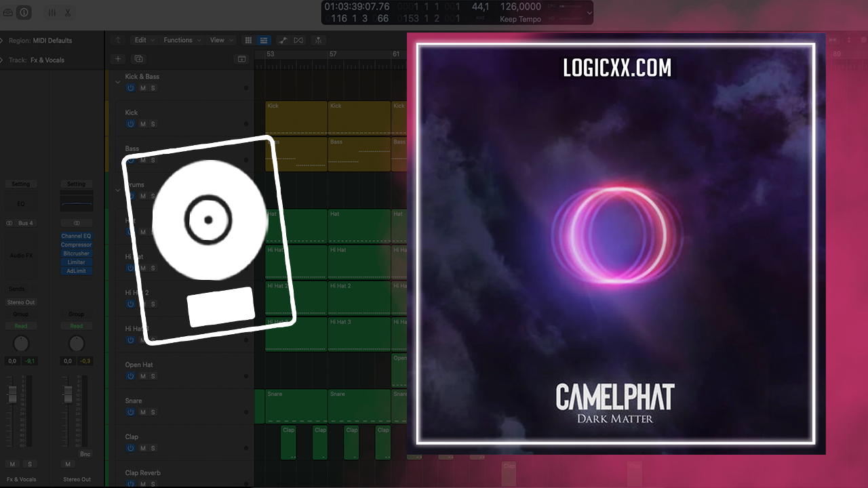Click the Bnc bounce button
The image size is (868, 488).
click(x=85, y=454)
